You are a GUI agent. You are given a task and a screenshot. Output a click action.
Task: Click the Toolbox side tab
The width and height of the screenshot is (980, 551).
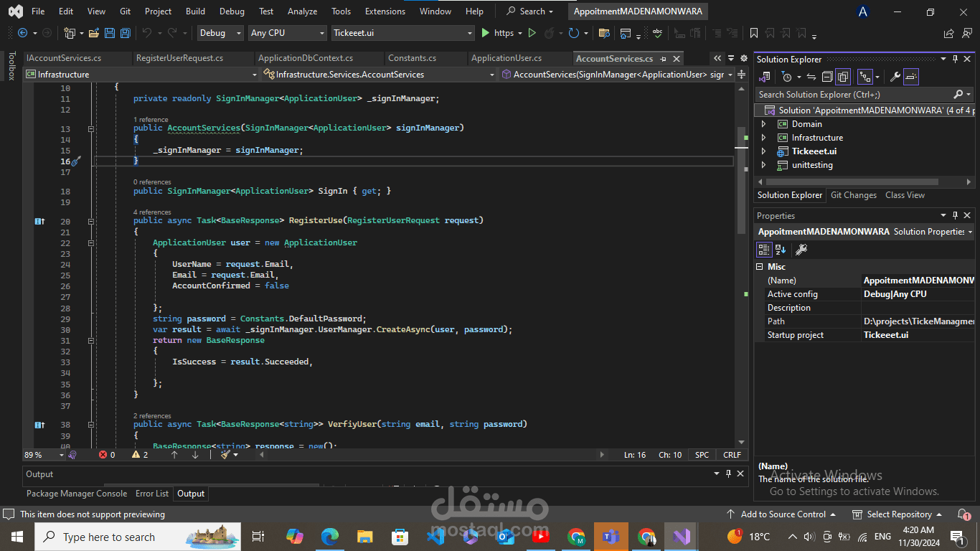pyautogui.click(x=11, y=66)
